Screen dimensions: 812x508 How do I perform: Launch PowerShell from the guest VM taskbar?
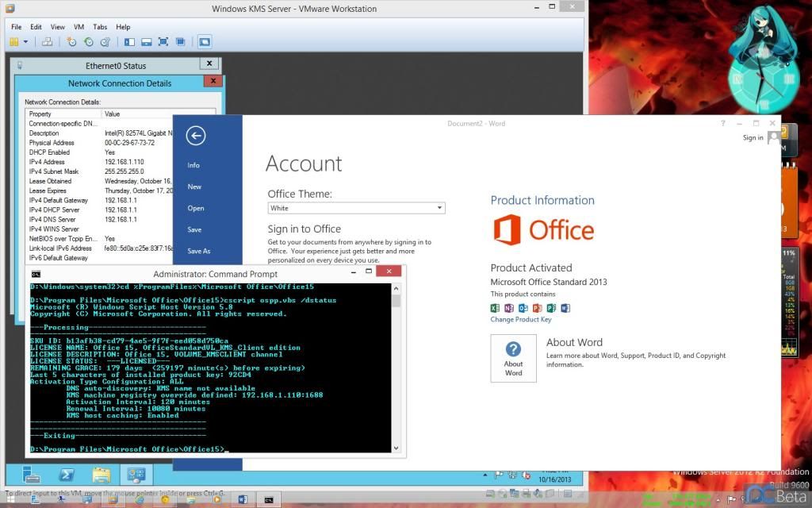pyautogui.click(x=67, y=475)
